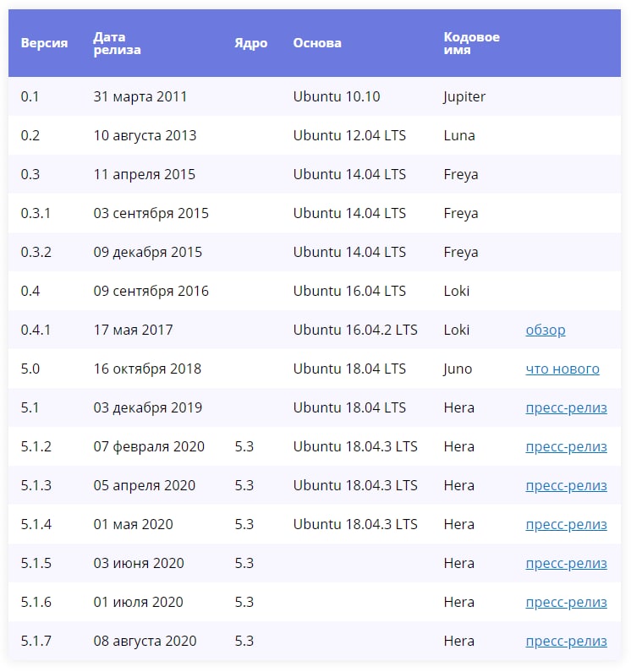This screenshot has width=631, height=672.
Task: Select the date 01 июля 2020
Action: point(138,602)
